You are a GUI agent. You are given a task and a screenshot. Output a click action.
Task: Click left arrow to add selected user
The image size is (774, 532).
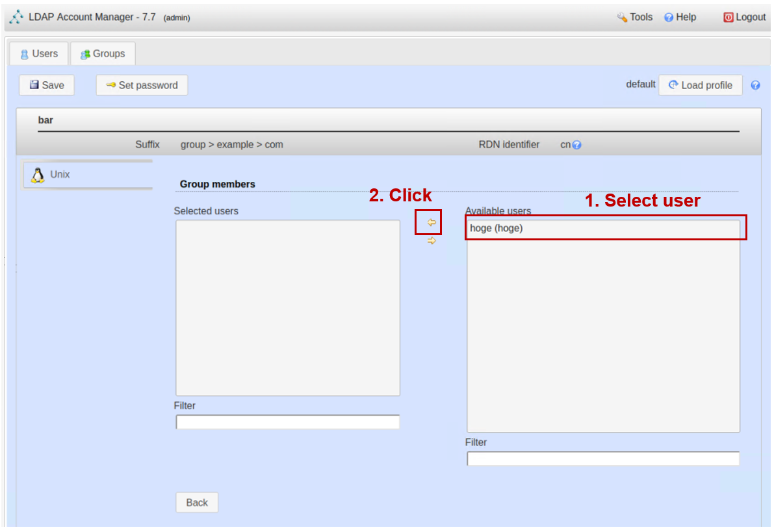click(431, 223)
